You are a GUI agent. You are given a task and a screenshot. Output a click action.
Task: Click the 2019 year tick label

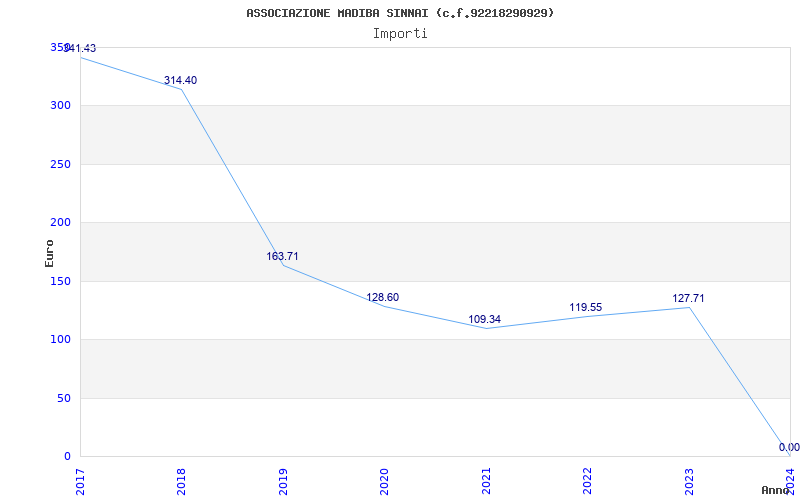pyautogui.click(x=283, y=480)
